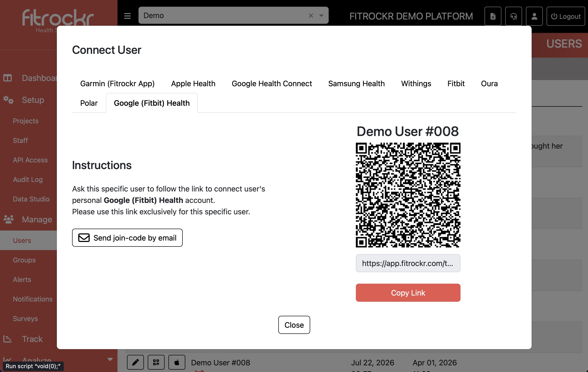
Task: Click the Apple icon button
Action: 177,362
